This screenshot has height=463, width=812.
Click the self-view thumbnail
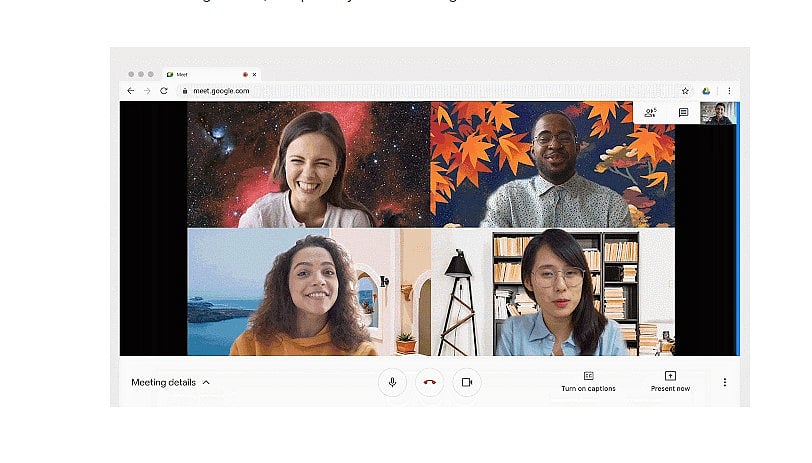(718, 113)
